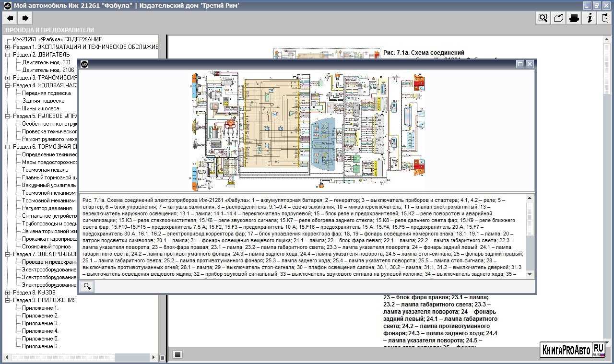614x364 pixels.
Task: Click the tree panel scrollbar right arrow
Action: tap(154, 357)
